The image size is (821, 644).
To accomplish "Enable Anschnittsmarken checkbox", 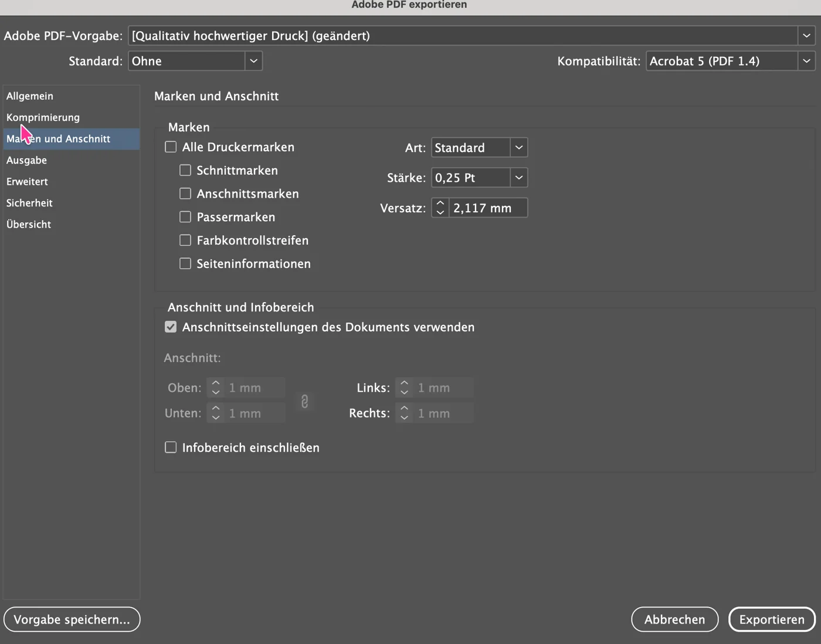I will (185, 194).
